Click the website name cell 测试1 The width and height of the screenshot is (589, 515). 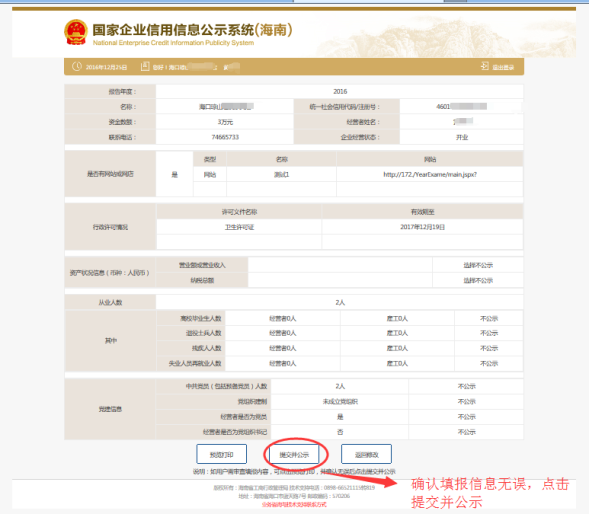coord(281,174)
